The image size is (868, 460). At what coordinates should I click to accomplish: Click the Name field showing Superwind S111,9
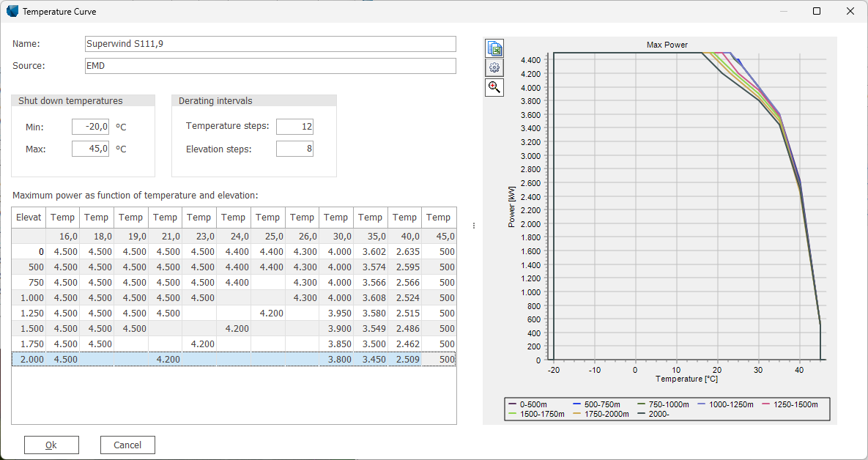pyautogui.click(x=270, y=44)
